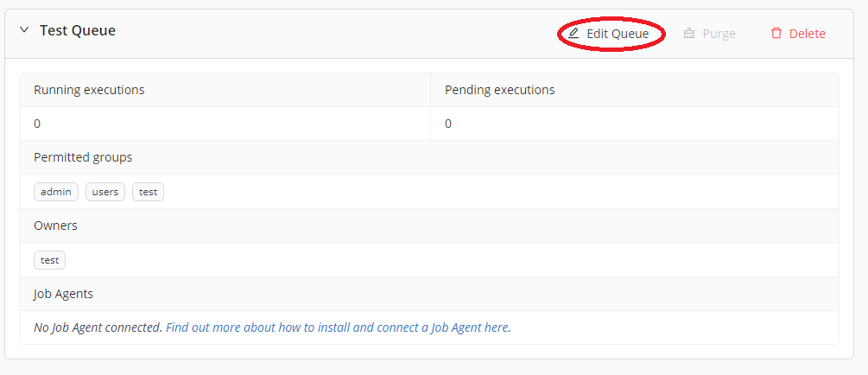The height and width of the screenshot is (375, 868).
Task: Open the Job Agent install help link
Action: point(337,327)
